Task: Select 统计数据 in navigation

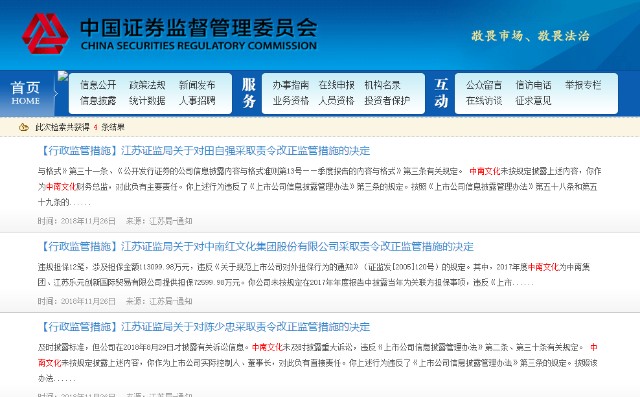Action: tap(147, 100)
